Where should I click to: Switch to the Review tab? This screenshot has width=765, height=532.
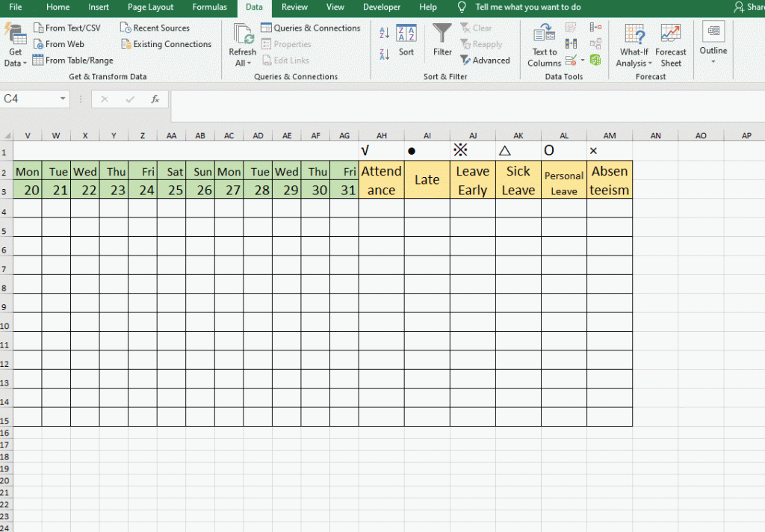tap(294, 7)
